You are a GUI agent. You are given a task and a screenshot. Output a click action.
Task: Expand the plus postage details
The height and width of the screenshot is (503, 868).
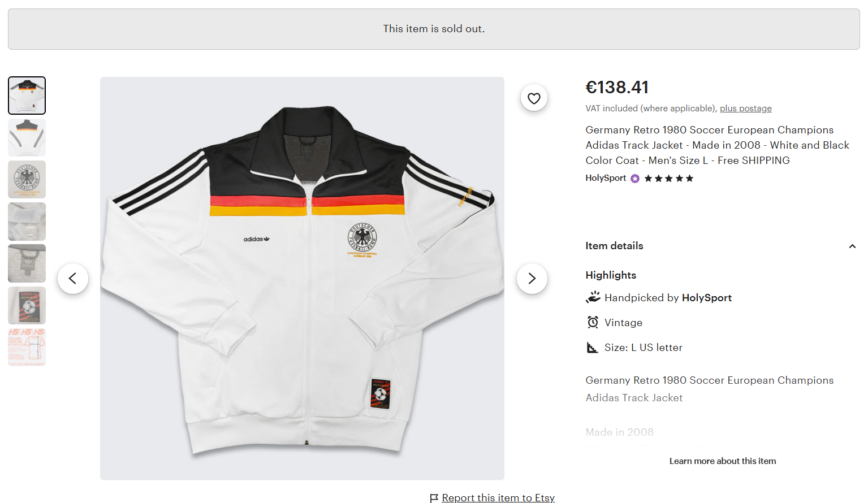[x=745, y=108]
